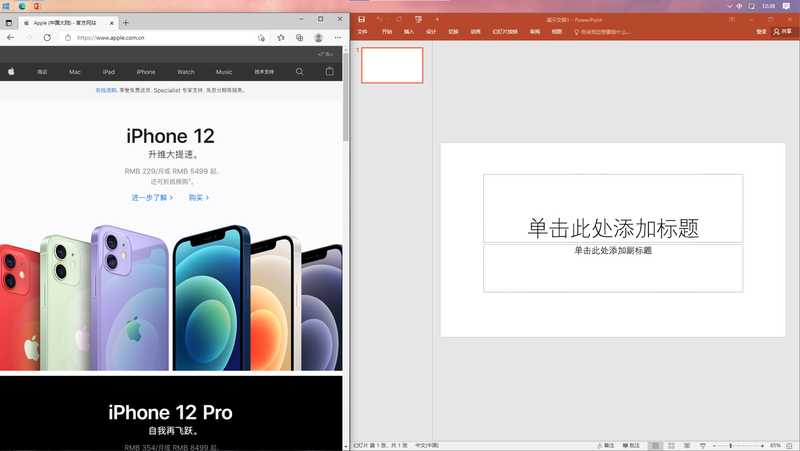Click the Tell Me search box
This screenshot has width=800, height=451.
602,32
